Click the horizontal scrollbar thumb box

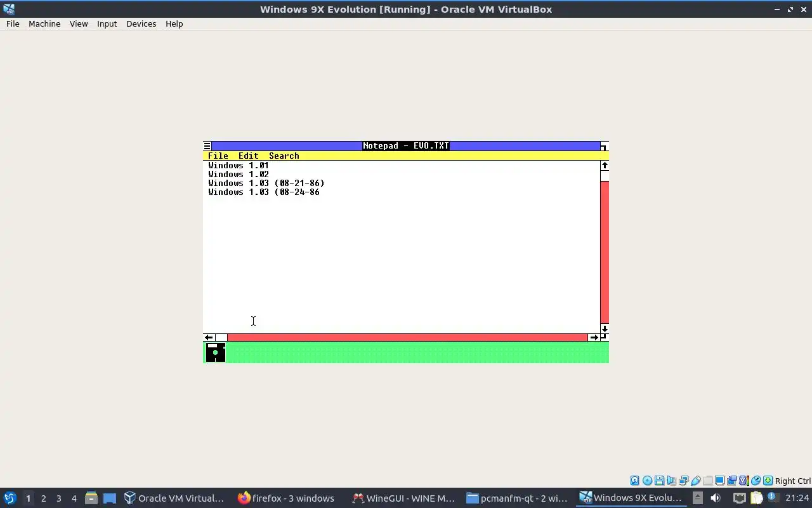(x=221, y=337)
